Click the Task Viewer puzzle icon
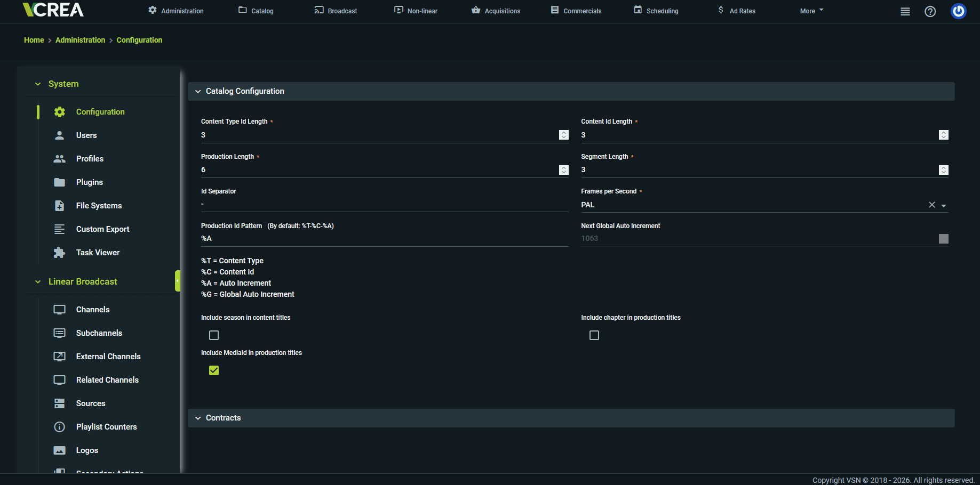The image size is (980, 485). pyautogui.click(x=60, y=253)
